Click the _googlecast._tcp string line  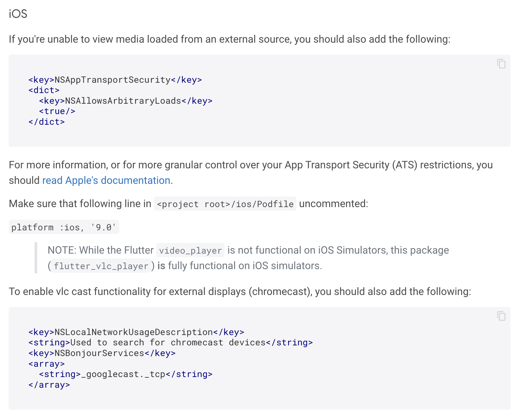(125, 374)
